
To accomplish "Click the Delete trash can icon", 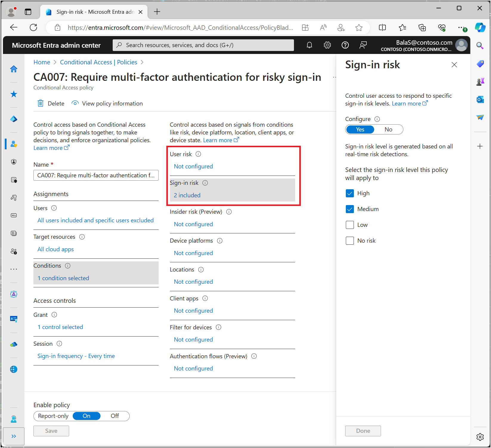I will [41, 103].
